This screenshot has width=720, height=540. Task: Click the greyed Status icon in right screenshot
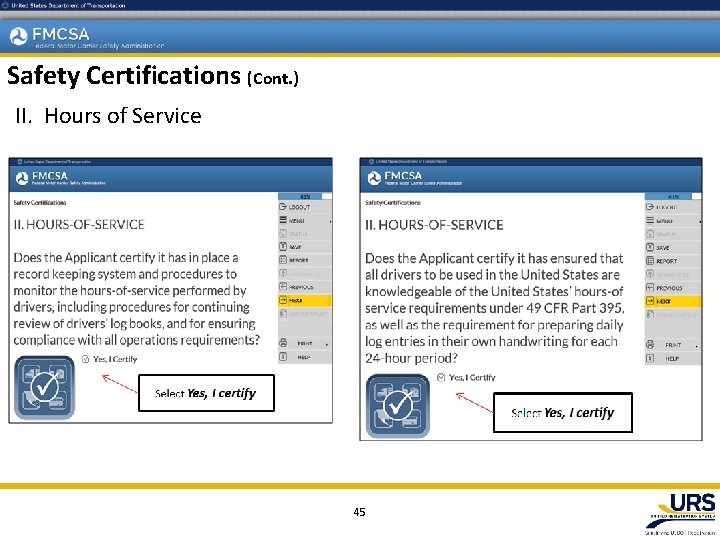(x=650, y=234)
